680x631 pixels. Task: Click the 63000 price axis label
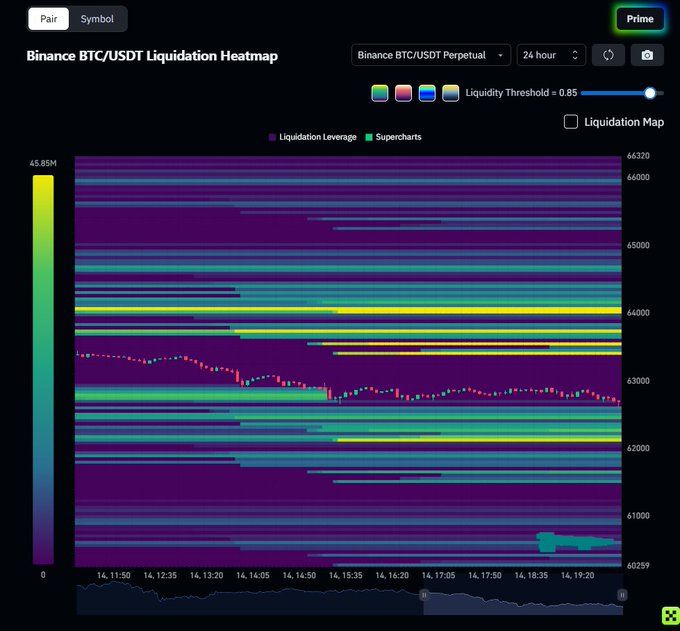[638, 381]
